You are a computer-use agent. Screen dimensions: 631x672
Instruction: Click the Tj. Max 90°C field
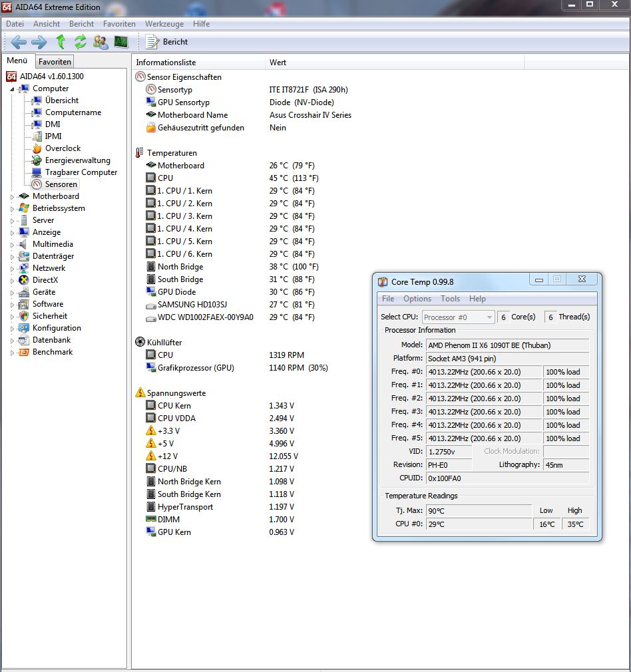479,511
